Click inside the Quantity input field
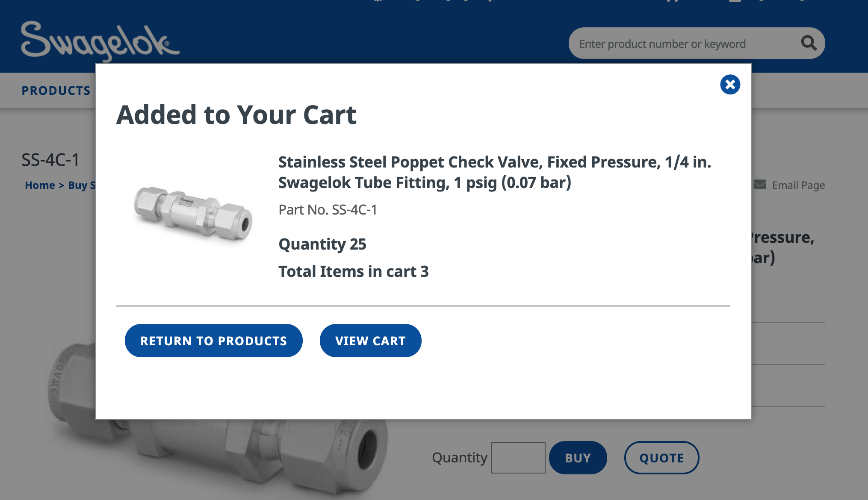The height and width of the screenshot is (500, 868). (x=518, y=457)
